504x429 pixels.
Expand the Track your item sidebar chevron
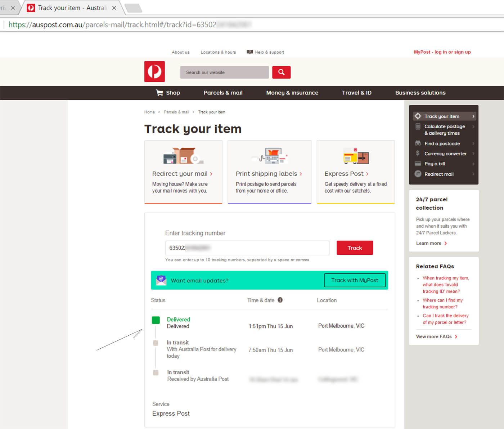click(473, 116)
